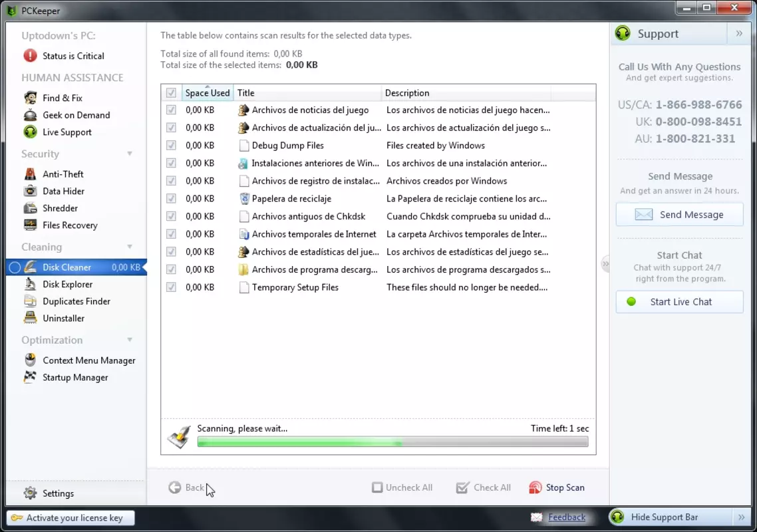
Task: Click the Live Support headset icon
Action: point(31,132)
